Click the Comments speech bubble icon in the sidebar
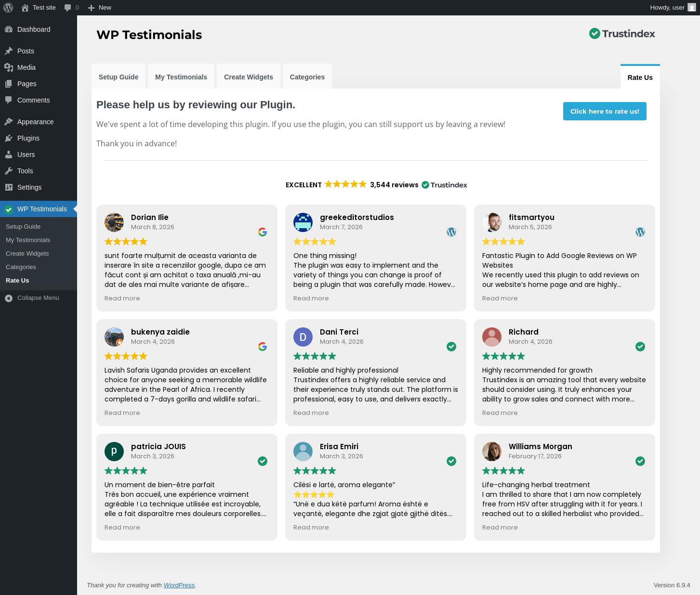Viewport: 700px width, 595px height. [9, 100]
